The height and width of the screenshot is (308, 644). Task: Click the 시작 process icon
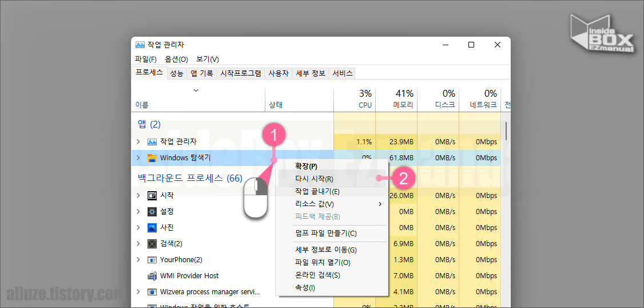152,195
